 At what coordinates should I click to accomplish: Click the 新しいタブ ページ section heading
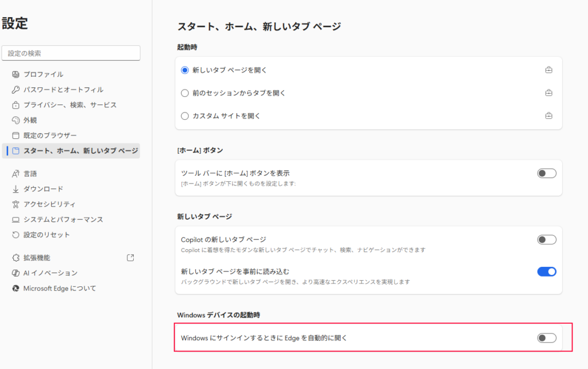coord(204,216)
